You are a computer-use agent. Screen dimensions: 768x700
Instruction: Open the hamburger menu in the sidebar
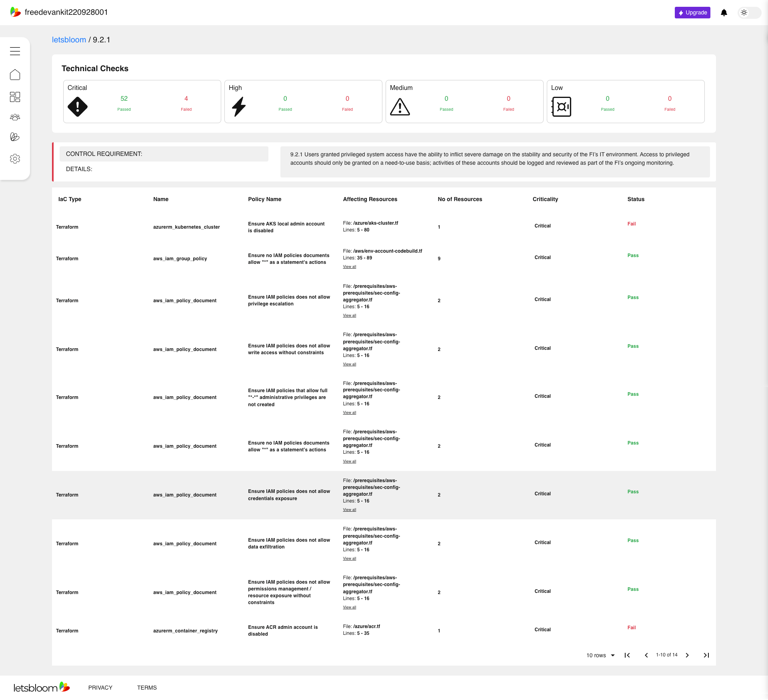(x=15, y=51)
